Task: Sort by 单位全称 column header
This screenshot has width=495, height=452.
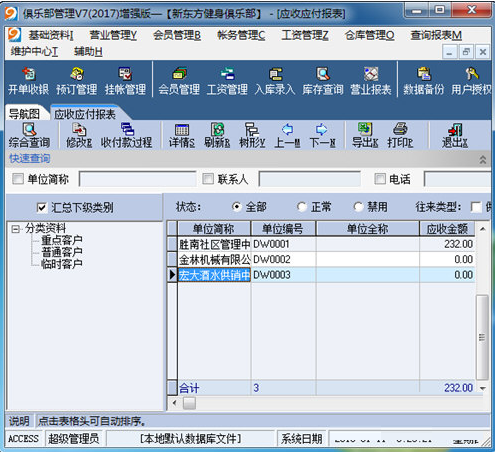Action: (x=367, y=229)
